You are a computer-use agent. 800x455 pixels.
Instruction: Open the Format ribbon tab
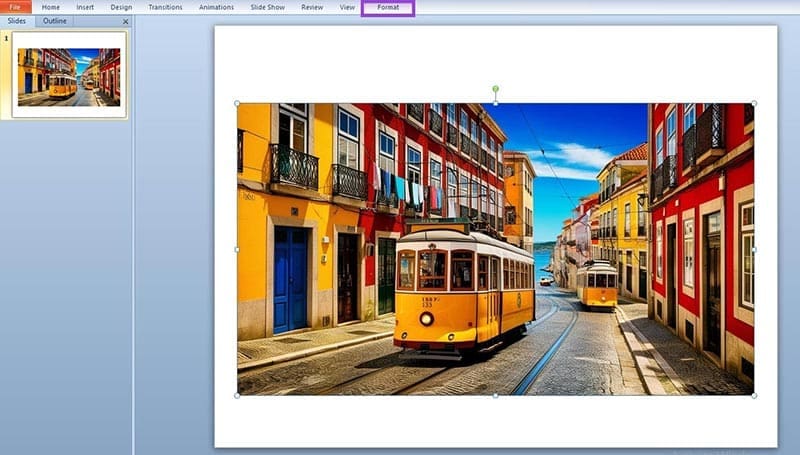[x=388, y=7]
